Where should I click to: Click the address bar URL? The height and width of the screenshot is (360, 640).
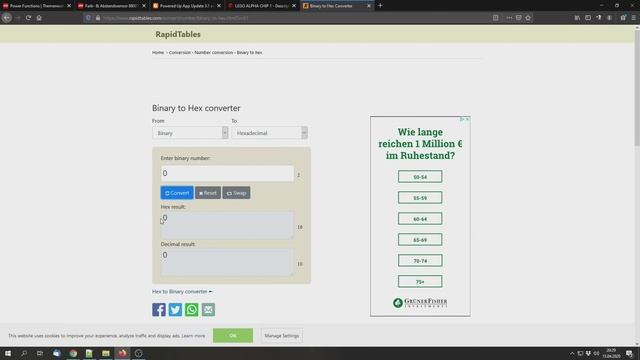point(176,18)
